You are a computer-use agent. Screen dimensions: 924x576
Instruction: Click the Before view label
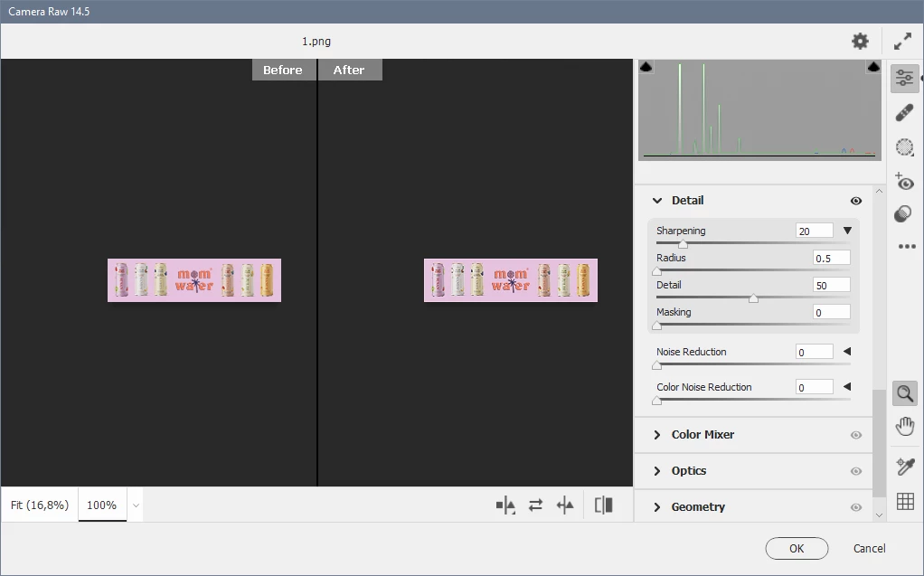click(283, 70)
